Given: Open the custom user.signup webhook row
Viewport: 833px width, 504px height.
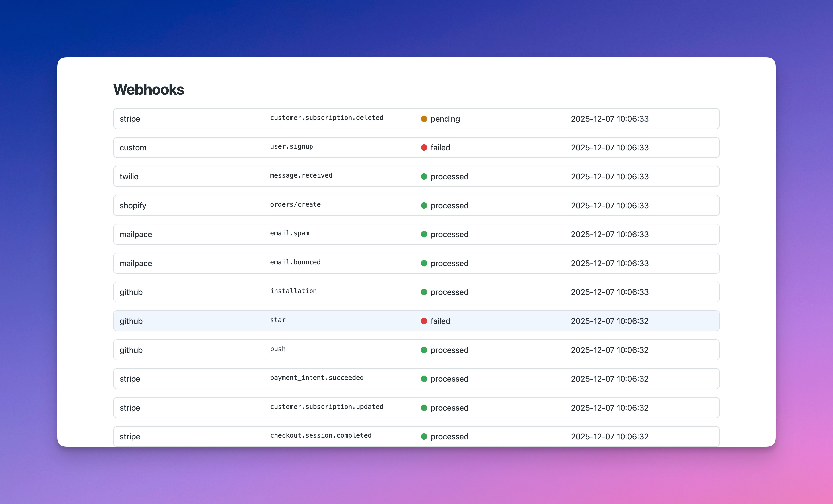Looking at the screenshot, I should (x=291, y=147).
